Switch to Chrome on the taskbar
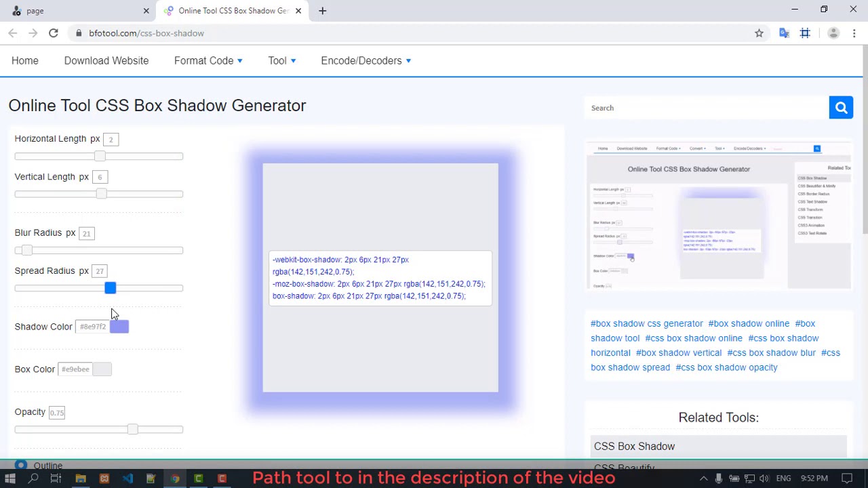Viewport: 868px width, 488px height. [175, 479]
